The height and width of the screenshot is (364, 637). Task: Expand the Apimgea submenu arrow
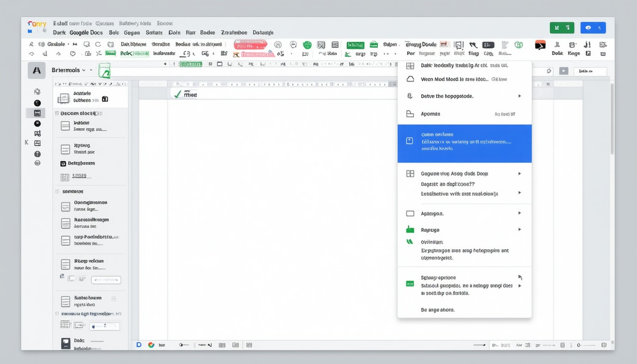point(519,213)
